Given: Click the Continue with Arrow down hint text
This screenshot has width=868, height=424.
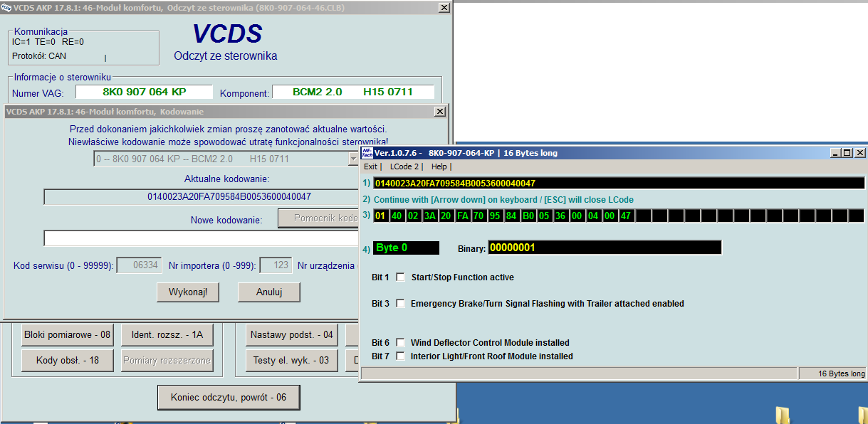Looking at the screenshot, I should pos(503,200).
